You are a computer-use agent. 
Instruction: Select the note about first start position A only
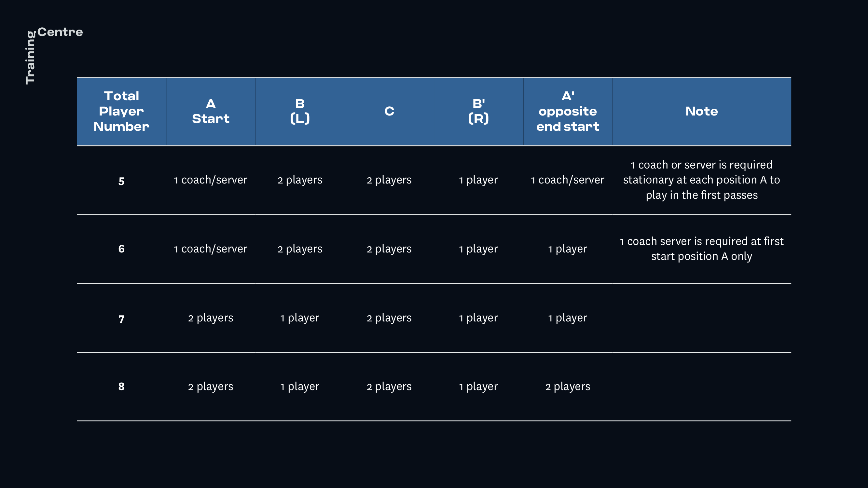(x=702, y=249)
